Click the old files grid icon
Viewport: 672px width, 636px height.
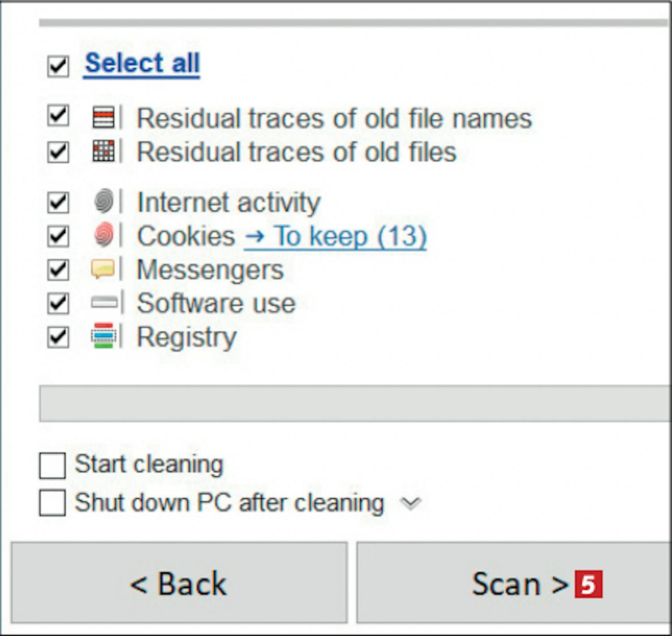103,151
